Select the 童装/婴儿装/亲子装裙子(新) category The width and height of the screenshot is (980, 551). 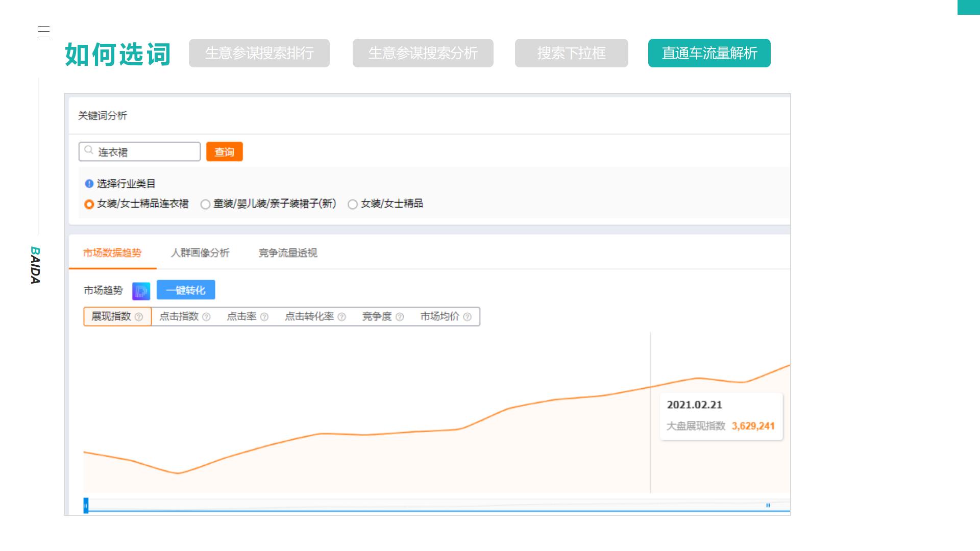(205, 204)
